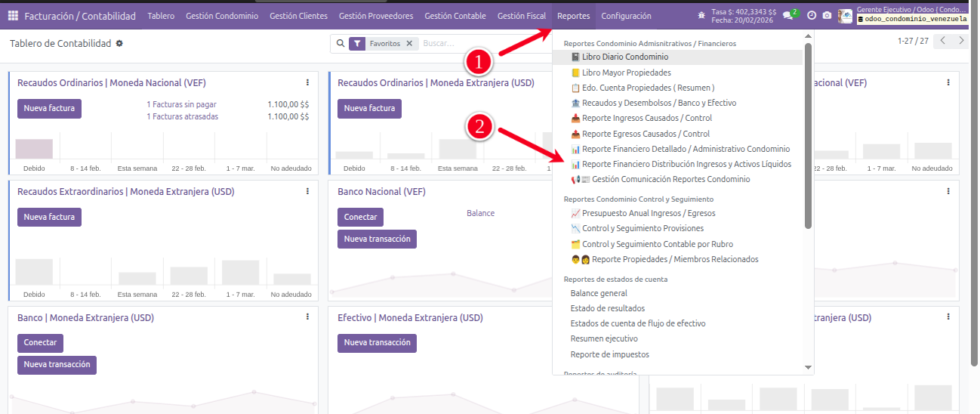Click the gear icon beside Tablero de Contabilidad

[x=119, y=44]
